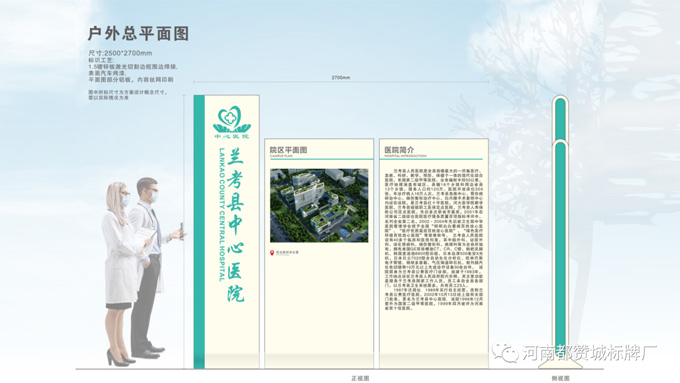The height and width of the screenshot is (383, 680).
Task: Click the red location pin icon
Action: 272,253
